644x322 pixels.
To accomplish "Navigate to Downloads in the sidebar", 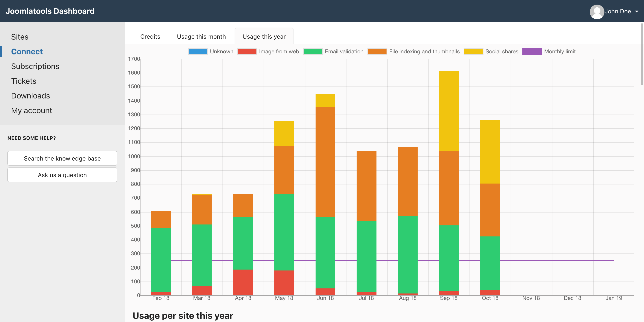I will pyautogui.click(x=31, y=96).
